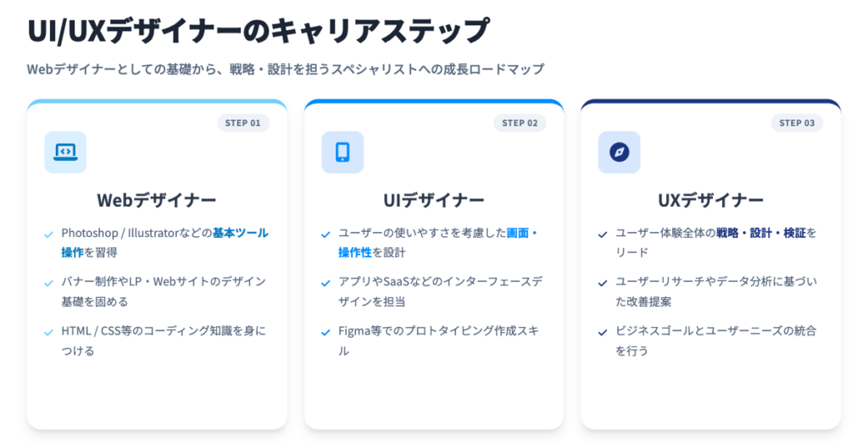Click the UIデザイナー card heading
This screenshot has width=868, height=448.
point(433,201)
